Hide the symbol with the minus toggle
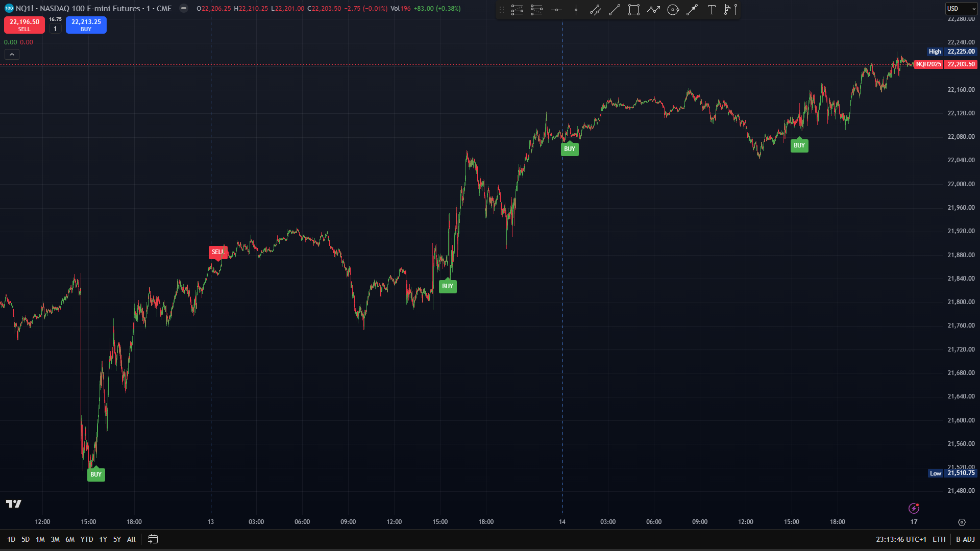The image size is (980, 551). point(184,8)
